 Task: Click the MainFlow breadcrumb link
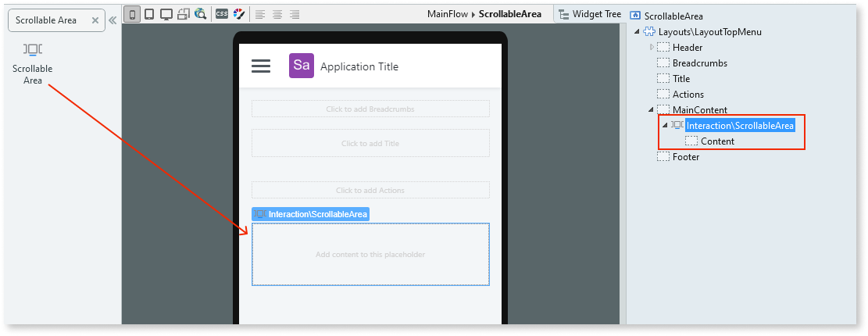pos(448,14)
